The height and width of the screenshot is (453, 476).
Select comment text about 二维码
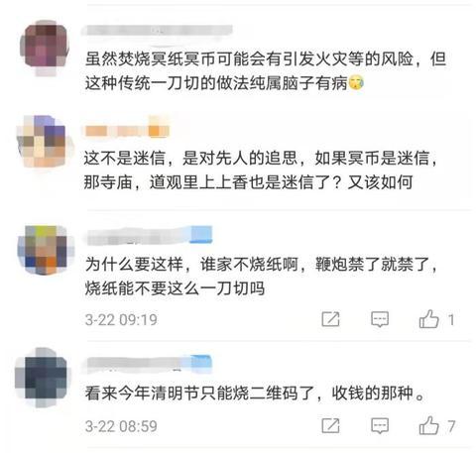coord(255,393)
